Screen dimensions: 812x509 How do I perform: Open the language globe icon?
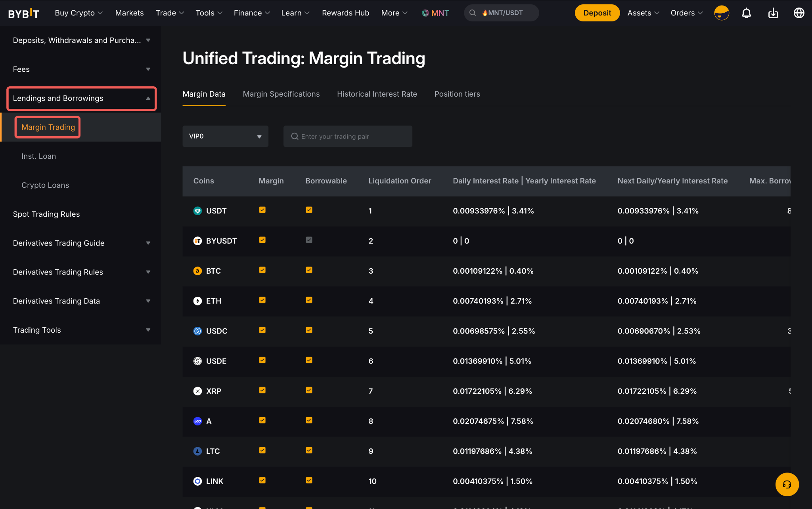click(799, 13)
